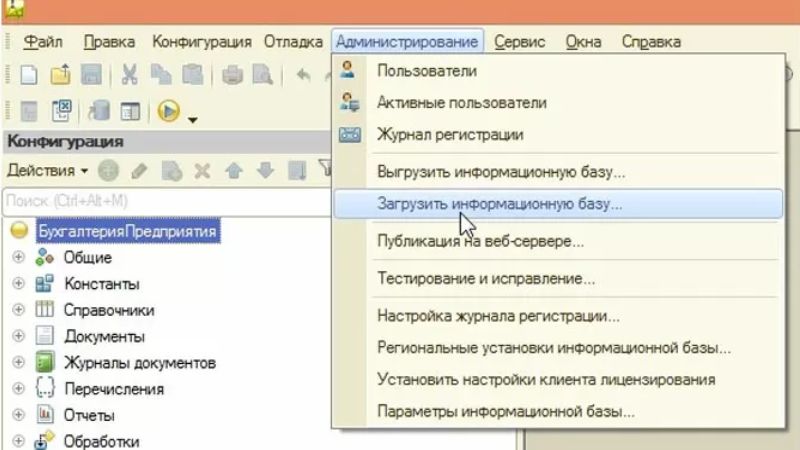Select the Перечисления tree item
This screenshot has height=450, width=800.
(x=114, y=389)
